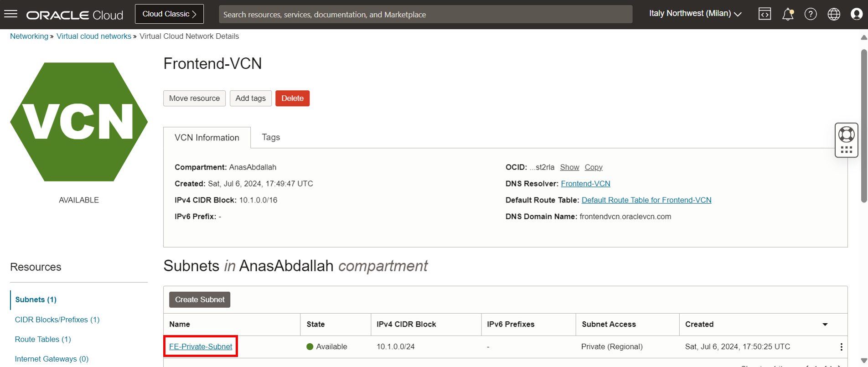Click the IPv4 CIDR Block 10.1.0.0/16 value

[x=258, y=200]
